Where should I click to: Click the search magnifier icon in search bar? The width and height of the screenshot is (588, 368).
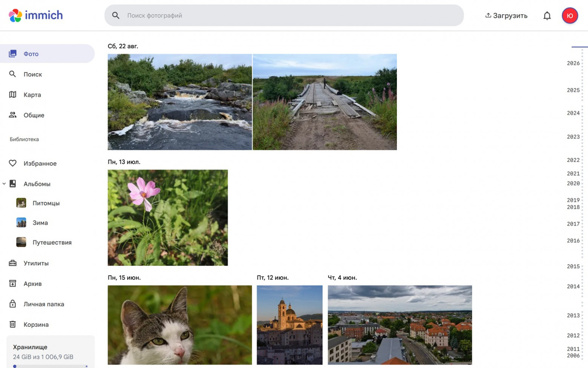tap(116, 15)
